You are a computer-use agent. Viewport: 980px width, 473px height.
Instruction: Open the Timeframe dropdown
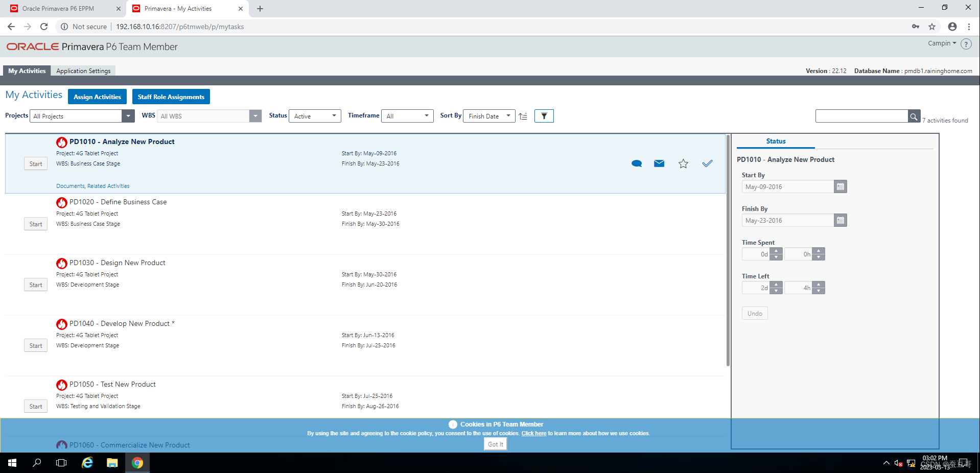pyautogui.click(x=408, y=116)
